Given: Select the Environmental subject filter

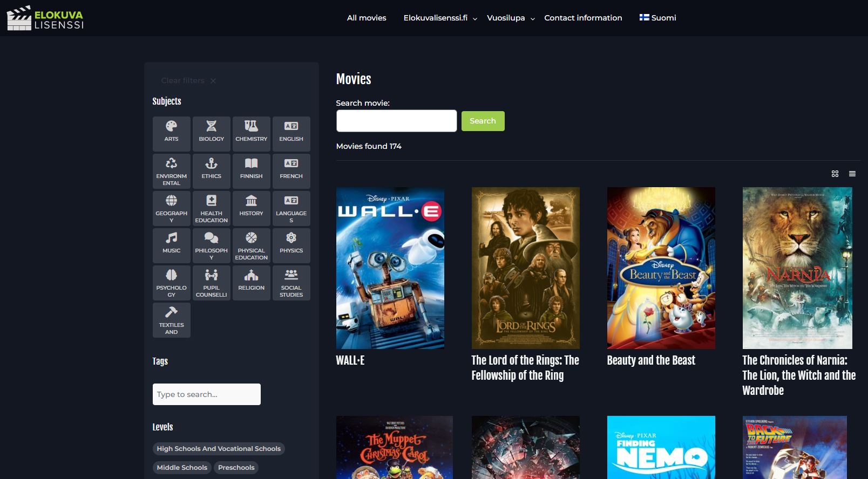Looking at the screenshot, I should [171, 171].
